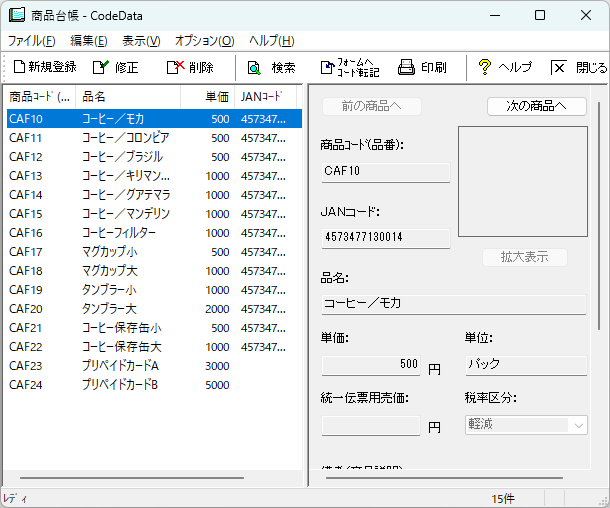
Task: Click the 検索 magnifier search icon
Action: tap(254, 68)
